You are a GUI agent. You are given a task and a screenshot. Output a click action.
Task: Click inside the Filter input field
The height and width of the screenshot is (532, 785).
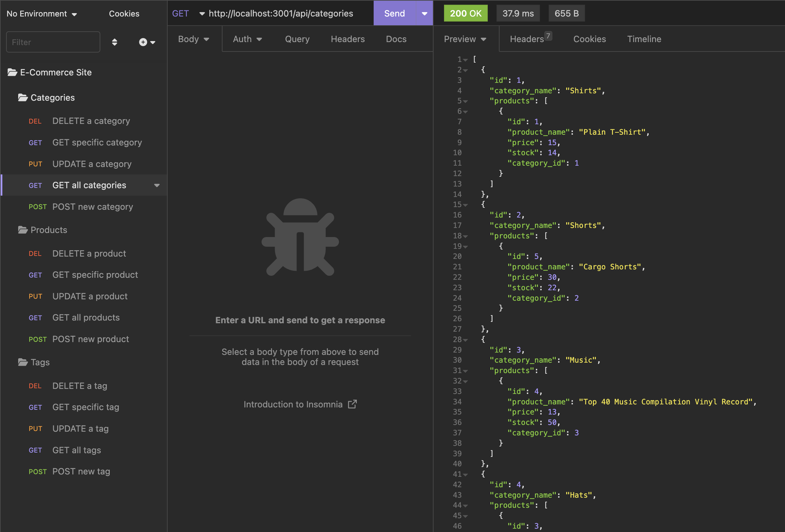[53, 42]
